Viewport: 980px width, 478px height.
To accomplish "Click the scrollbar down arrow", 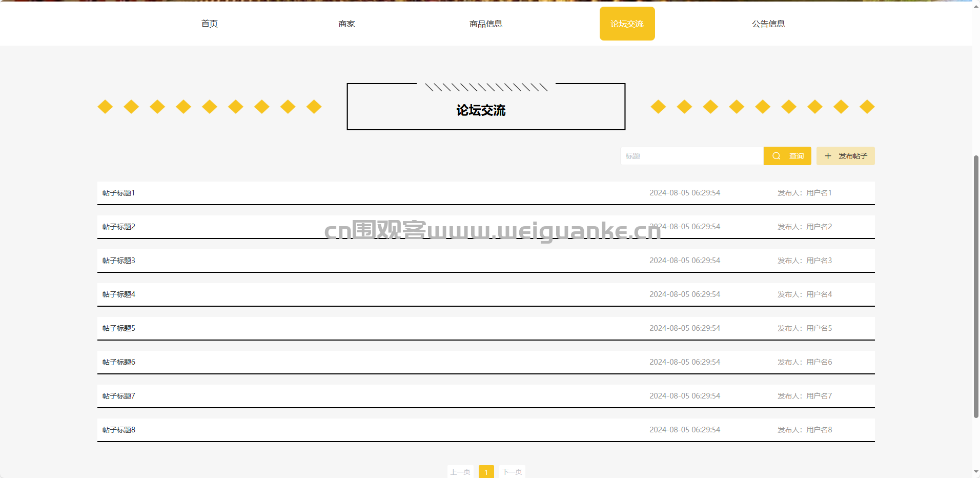I will 976,472.
